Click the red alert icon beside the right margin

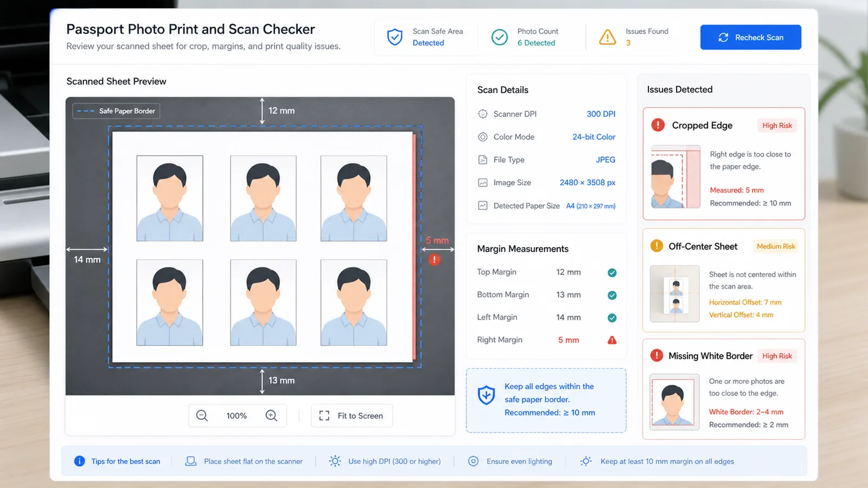434,260
